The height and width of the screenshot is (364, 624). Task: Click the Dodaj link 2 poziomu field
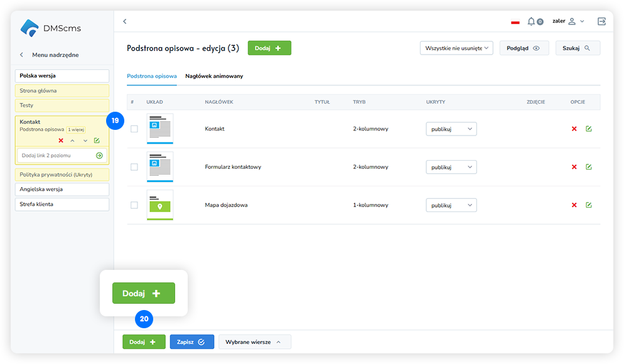point(55,155)
